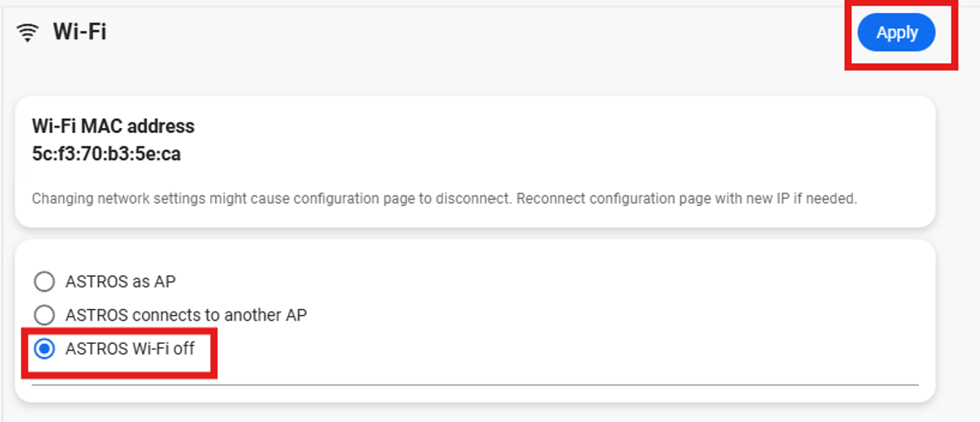Click the divider line under the radio options
The width and height of the screenshot is (980, 422).
[475, 385]
